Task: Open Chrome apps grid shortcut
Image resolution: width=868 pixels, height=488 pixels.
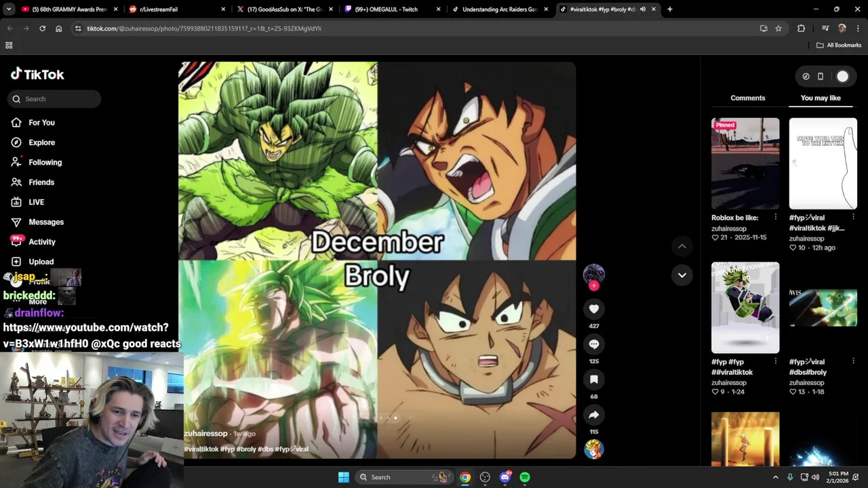Action: click(9, 45)
